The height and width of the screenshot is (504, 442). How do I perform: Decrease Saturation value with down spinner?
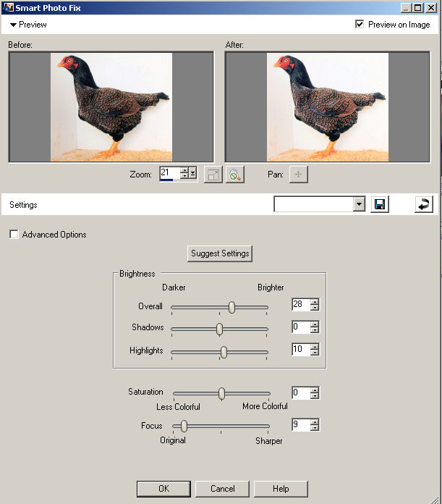pos(315,395)
